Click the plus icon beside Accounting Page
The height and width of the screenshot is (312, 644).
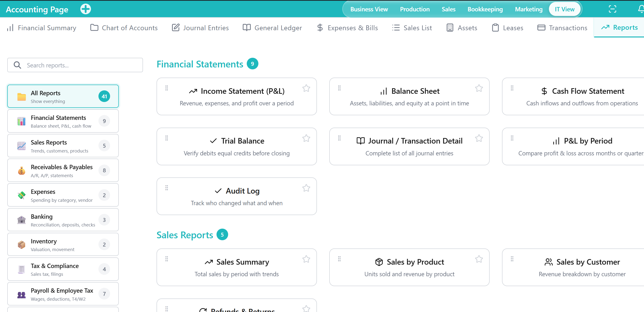pyautogui.click(x=85, y=9)
